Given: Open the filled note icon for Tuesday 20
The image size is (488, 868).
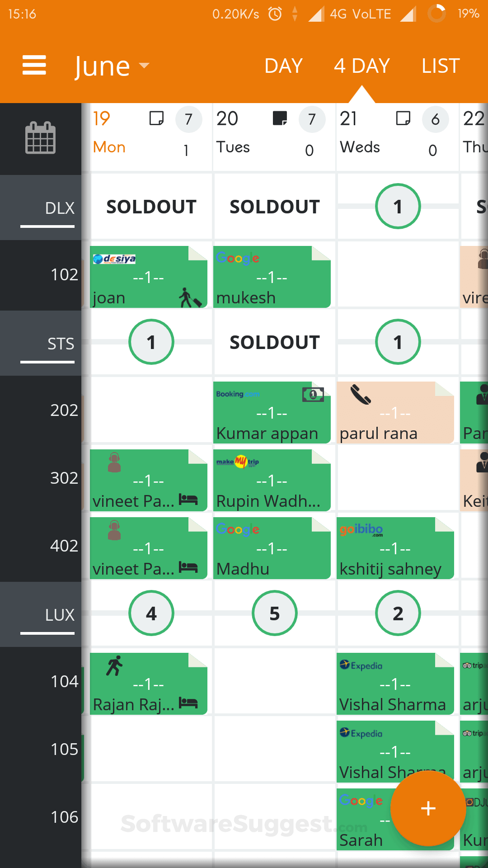Looking at the screenshot, I should (x=280, y=118).
